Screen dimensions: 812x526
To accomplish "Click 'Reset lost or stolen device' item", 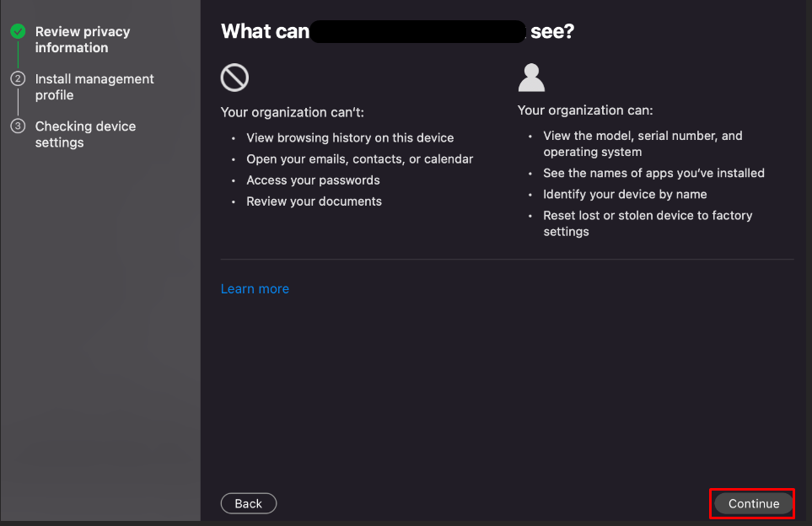I will tap(648, 223).
